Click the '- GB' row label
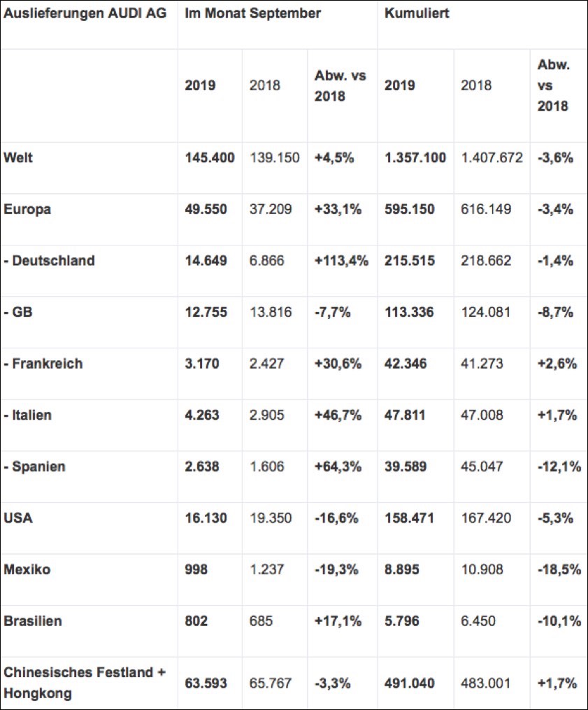 [x=18, y=312]
